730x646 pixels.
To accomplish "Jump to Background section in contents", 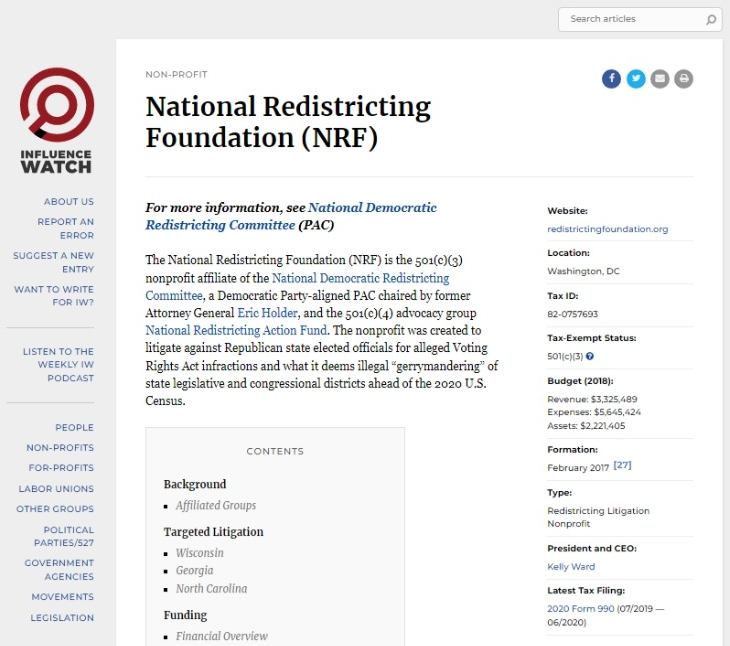I will point(195,484).
